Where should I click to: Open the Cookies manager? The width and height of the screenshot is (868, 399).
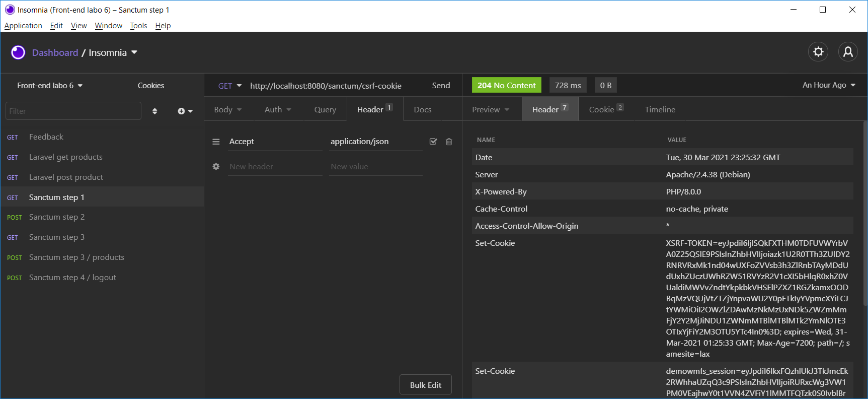pos(151,86)
